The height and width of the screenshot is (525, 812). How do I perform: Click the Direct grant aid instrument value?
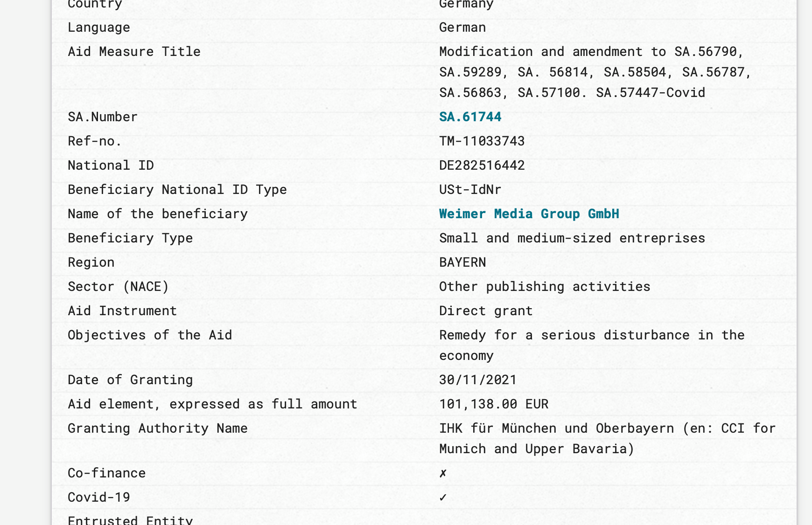coord(485,311)
